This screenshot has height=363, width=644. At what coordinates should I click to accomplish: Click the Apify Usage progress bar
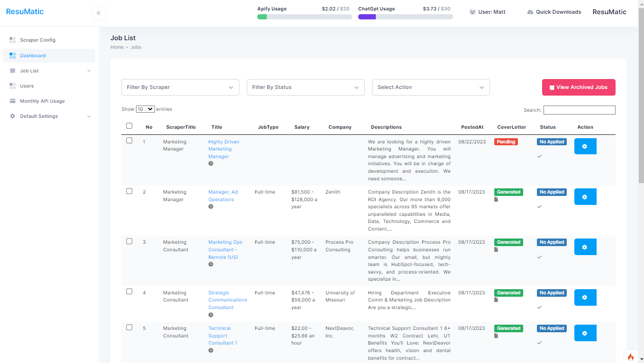pyautogui.click(x=305, y=17)
